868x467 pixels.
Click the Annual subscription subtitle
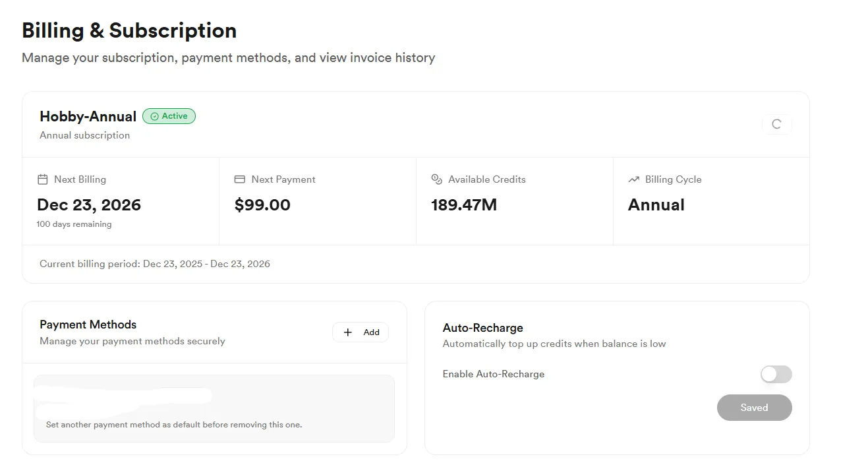pyautogui.click(x=84, y=135)
